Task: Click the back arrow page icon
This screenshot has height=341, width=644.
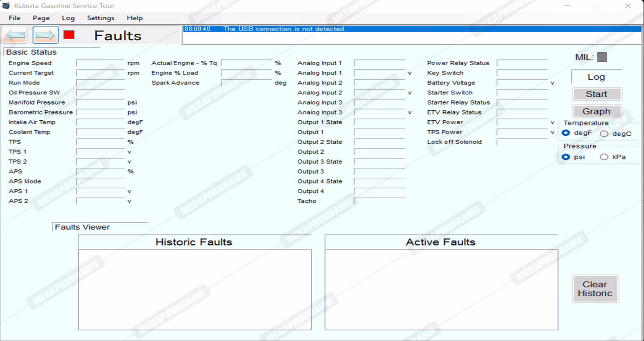Action: [x=15, y=35]
